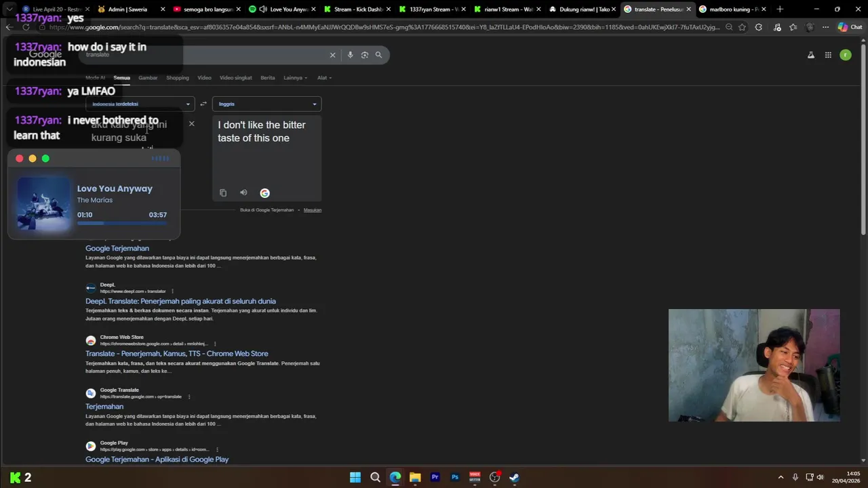Open File Explorer from taskbar
The image size is (868, 488).
coord(415,477)
